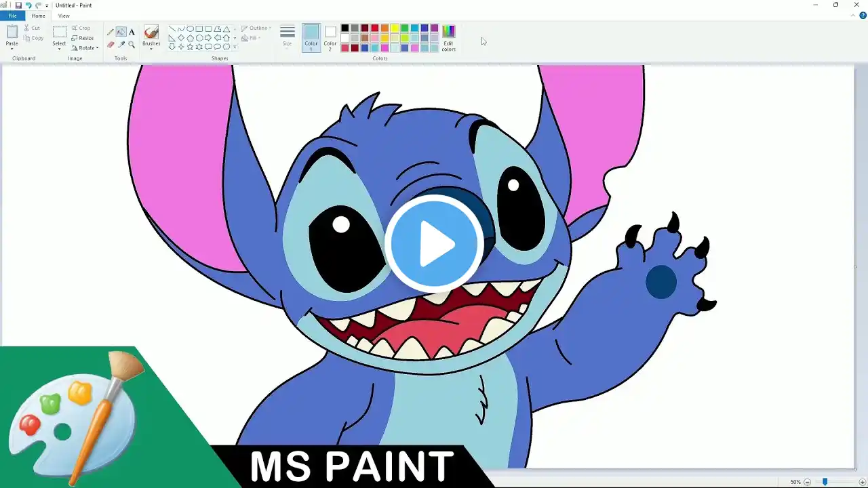
Task: Choose the Oval shape
Action: (190, 28)
